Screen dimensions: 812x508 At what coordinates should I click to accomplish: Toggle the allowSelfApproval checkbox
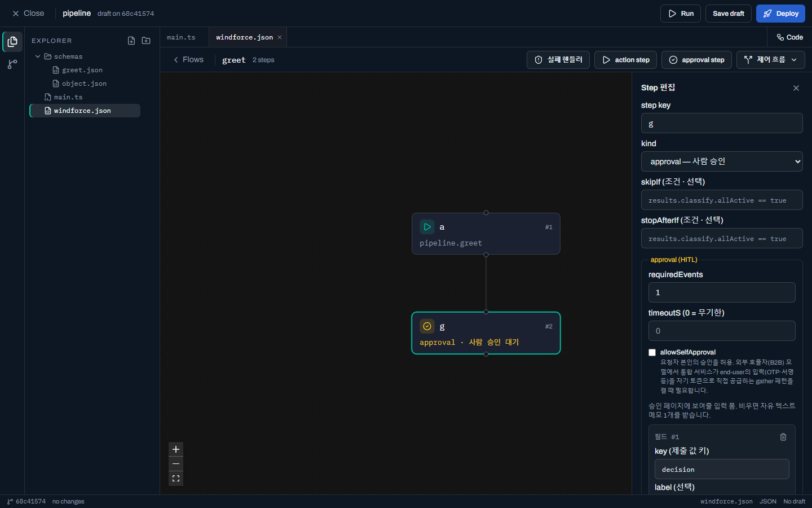[652, 352]
